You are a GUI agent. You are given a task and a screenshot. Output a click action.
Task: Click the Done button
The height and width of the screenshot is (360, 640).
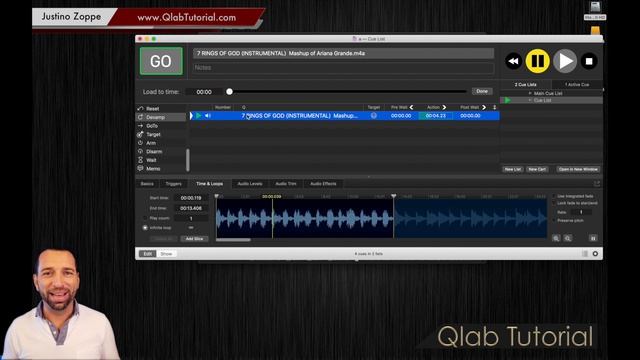[482, 91]
